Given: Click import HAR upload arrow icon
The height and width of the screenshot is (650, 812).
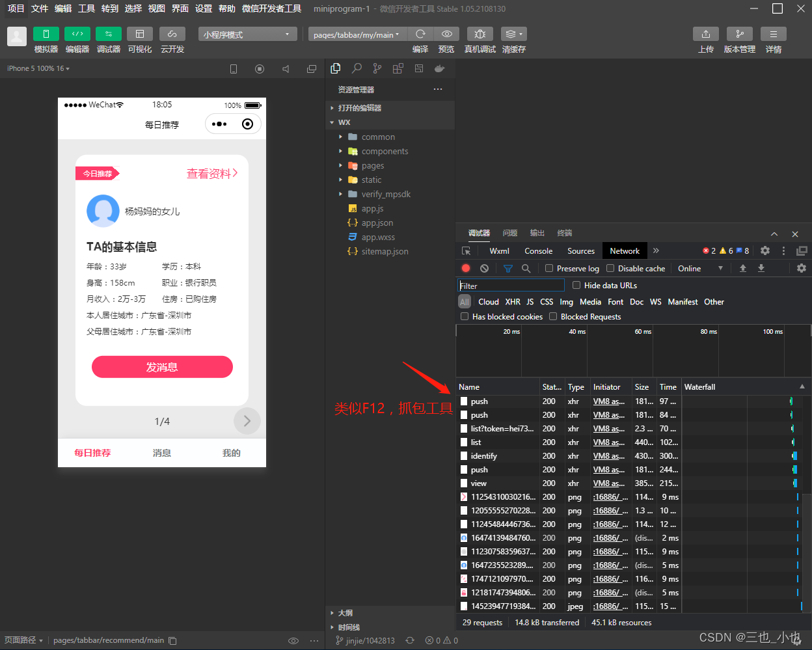Looking at the screenshot, I should (x=742, y=268).
